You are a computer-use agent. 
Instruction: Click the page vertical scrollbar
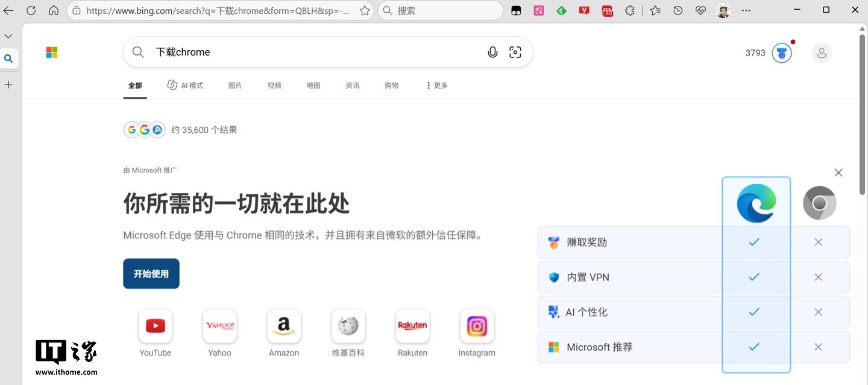coord(863,115)
